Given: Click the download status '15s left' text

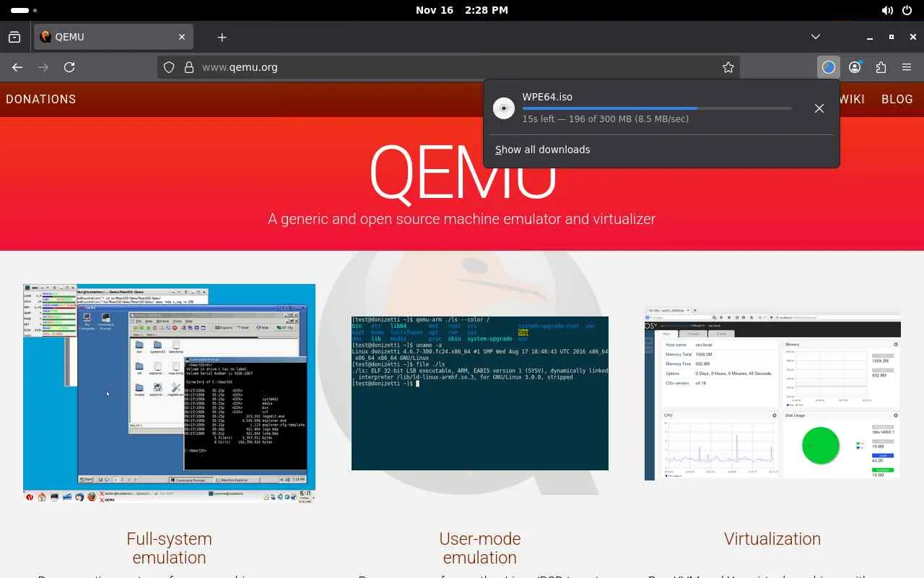Looking at the screenshot, I should pyautogui.click(x=606, y=119).
